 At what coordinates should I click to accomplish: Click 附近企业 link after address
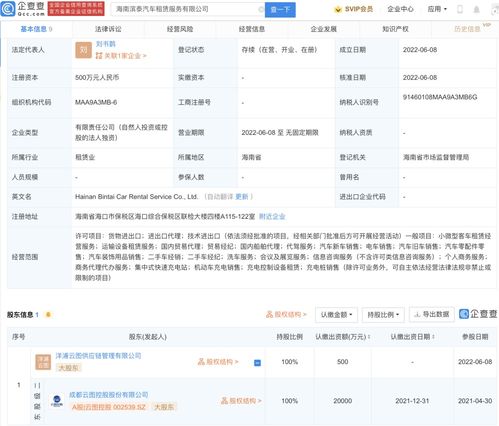[272, 217]
